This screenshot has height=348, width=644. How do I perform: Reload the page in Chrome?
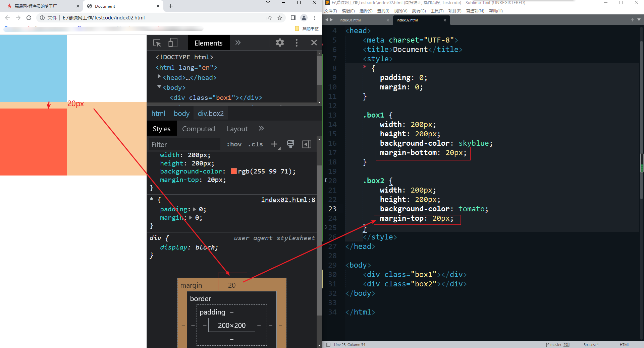(29, 18)
